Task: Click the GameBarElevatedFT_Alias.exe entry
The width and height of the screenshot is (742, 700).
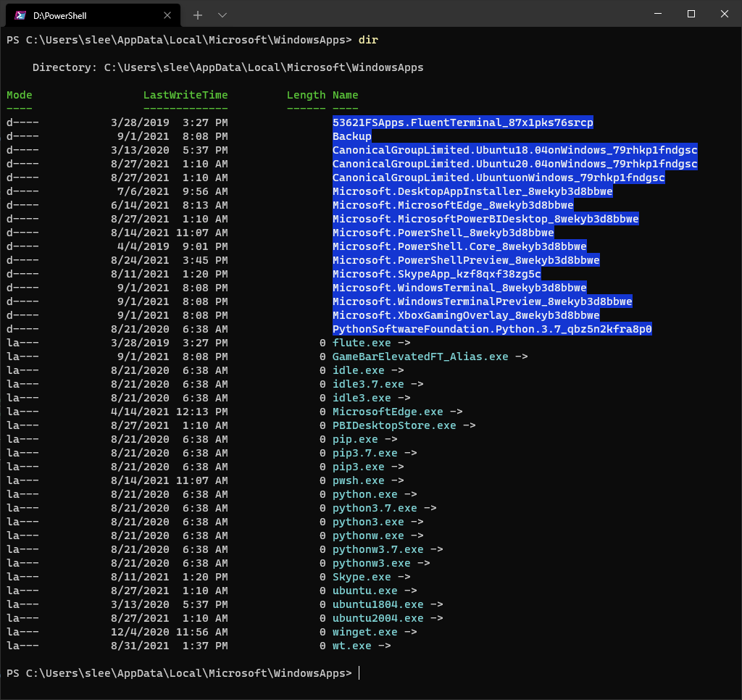Action: (420, 357)
